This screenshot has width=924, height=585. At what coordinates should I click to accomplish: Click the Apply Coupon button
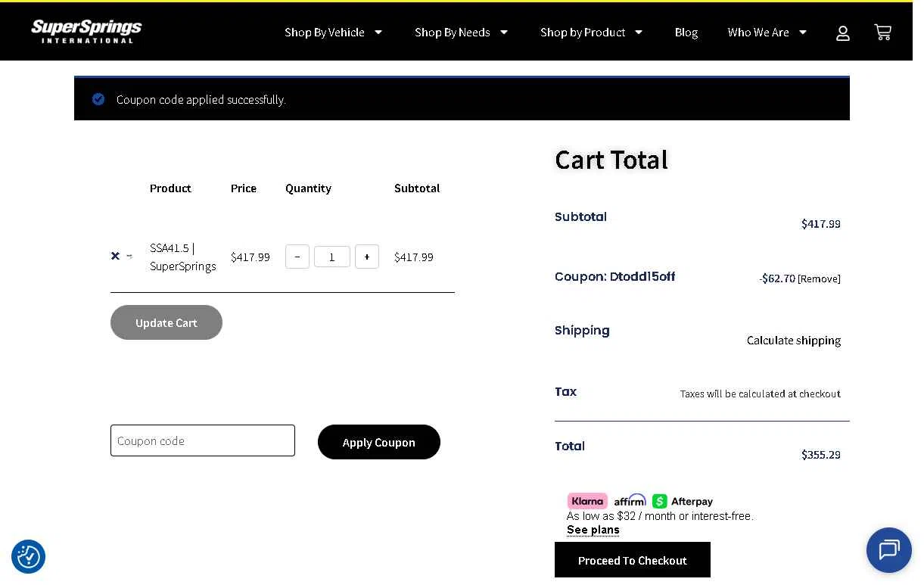click(x=379, y=442)
